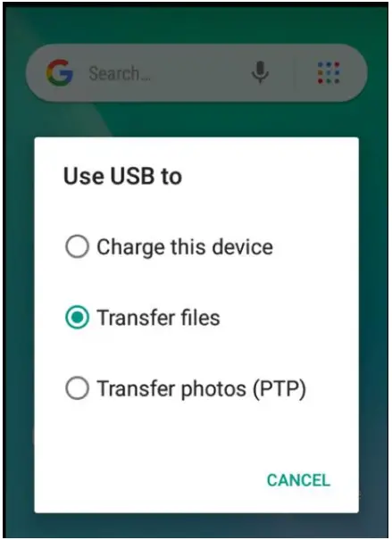Tap the "Transfer photos (PTP)" label text
Image resolution: width=392 pixels, height=540 pixels.
pyautogui.click(x=201, y=389)
